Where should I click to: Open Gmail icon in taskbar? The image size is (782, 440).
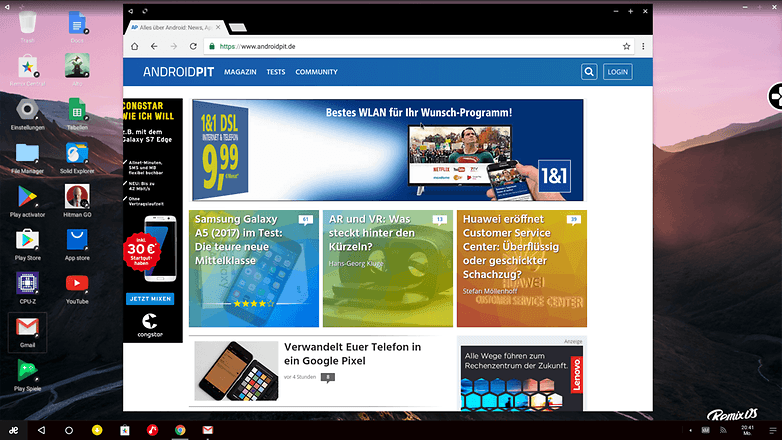click(208, 430)
